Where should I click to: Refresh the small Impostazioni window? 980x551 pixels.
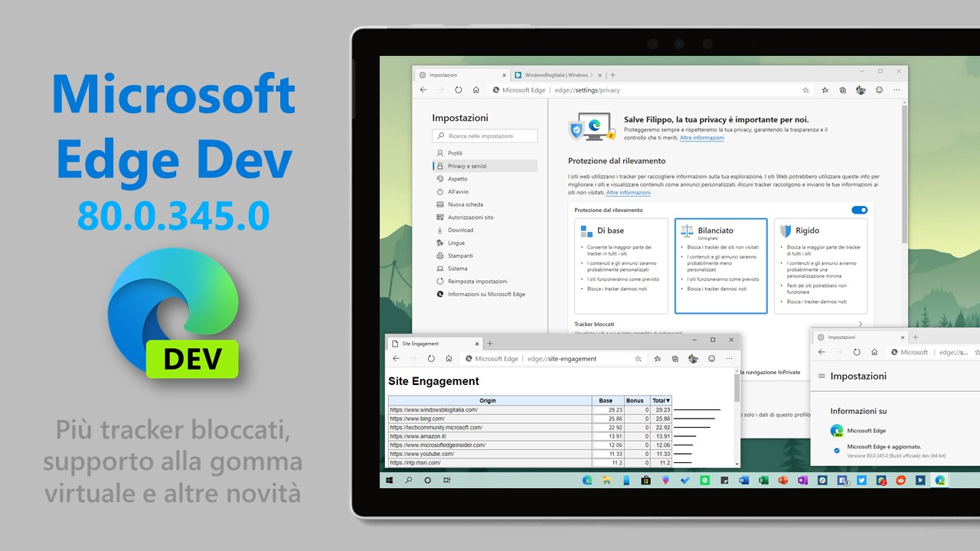pyautogui.click(x=857, y=352)
